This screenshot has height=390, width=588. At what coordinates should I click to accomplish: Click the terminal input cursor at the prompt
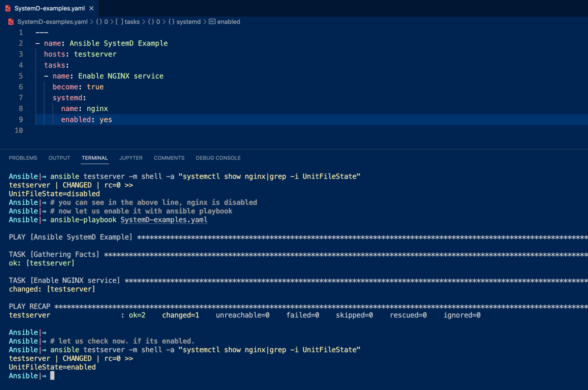coord(52,375)
